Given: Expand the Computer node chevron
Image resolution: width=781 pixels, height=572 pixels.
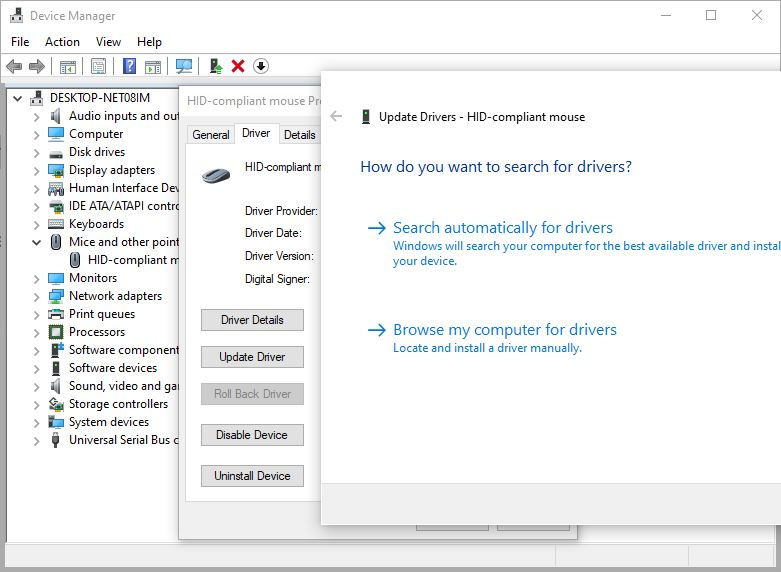Looking at the screenshot, I should (x=36, y=135).
